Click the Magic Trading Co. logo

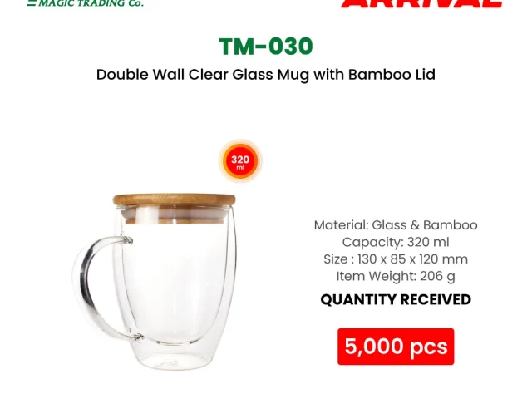85,3
